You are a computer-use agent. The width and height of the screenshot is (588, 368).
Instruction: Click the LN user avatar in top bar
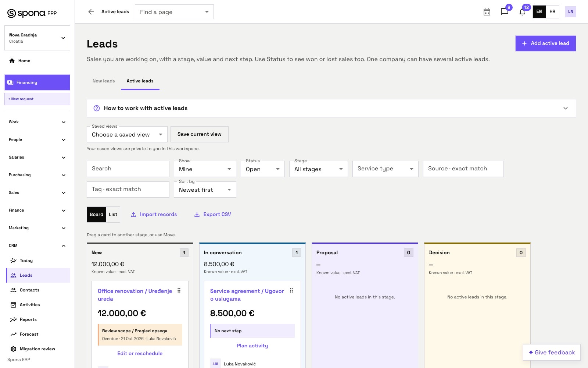point(570,12)
